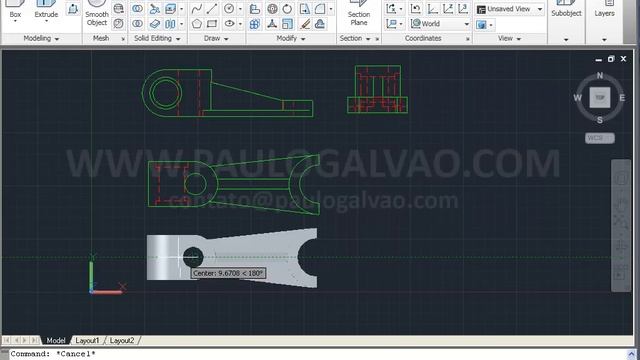Select the Ellipse draw tool
Screen dimensions: 640x360
pyautogui.click(x=229, y=24)
